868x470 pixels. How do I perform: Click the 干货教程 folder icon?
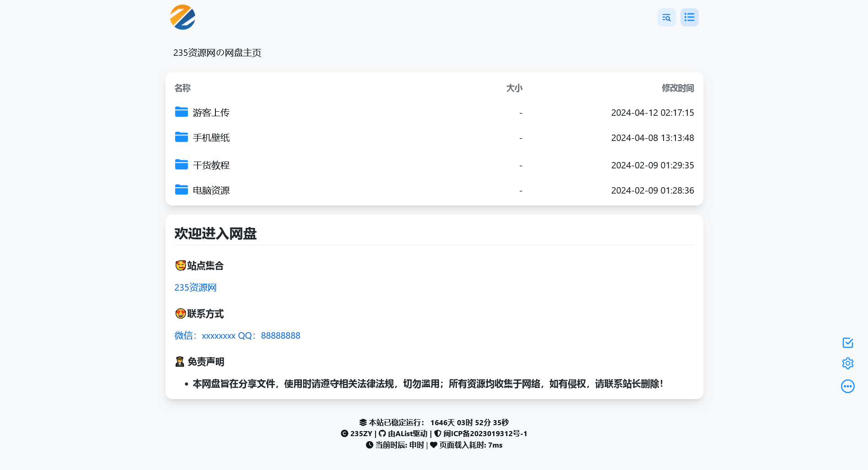[x=182, y=165]
